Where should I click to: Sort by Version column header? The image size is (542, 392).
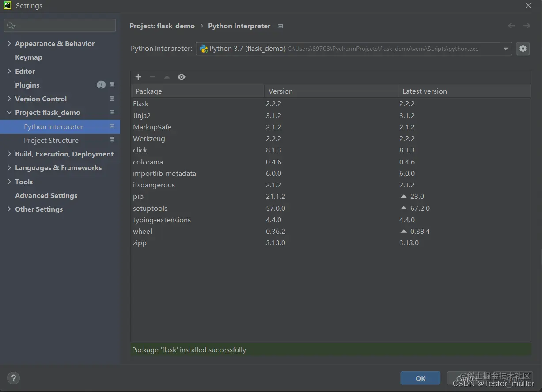[331, 91]
